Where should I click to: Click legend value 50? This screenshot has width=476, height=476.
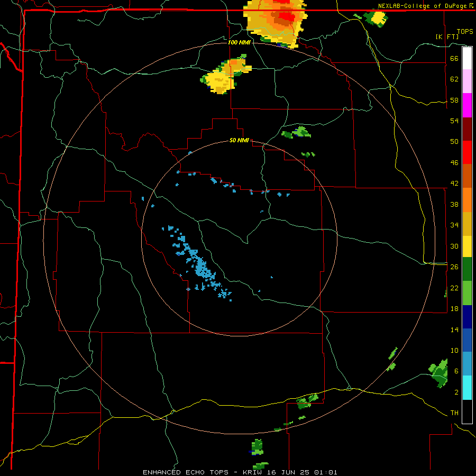tap(454, 142)
